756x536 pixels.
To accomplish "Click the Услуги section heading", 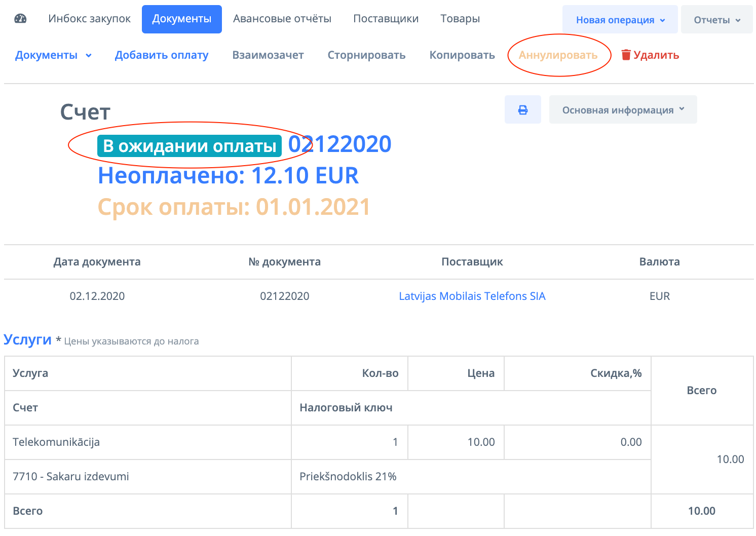I will tap(27, 339).
